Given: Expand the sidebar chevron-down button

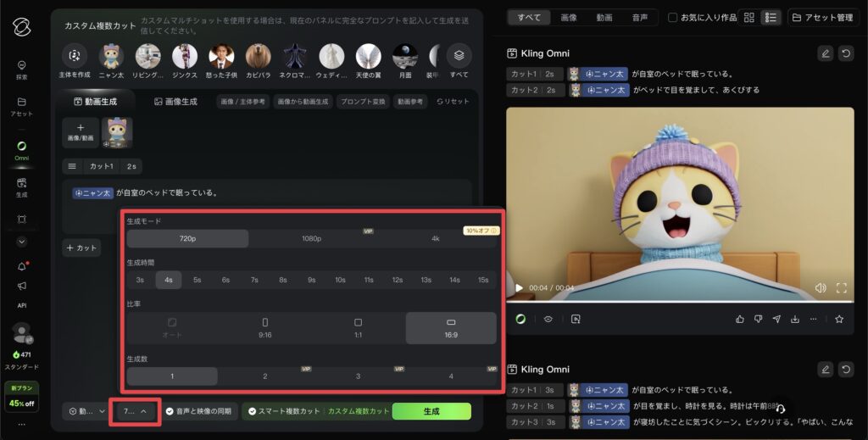Looking at the screenshot, I should pos(21,242).
